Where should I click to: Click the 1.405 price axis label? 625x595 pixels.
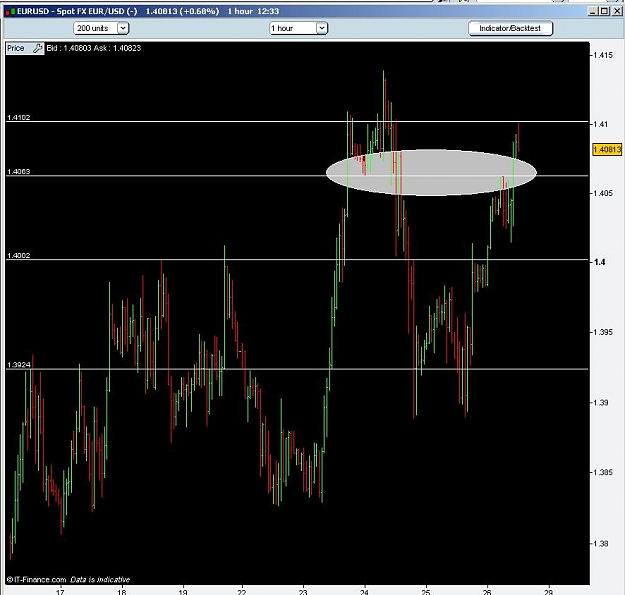tap(603, 193)
